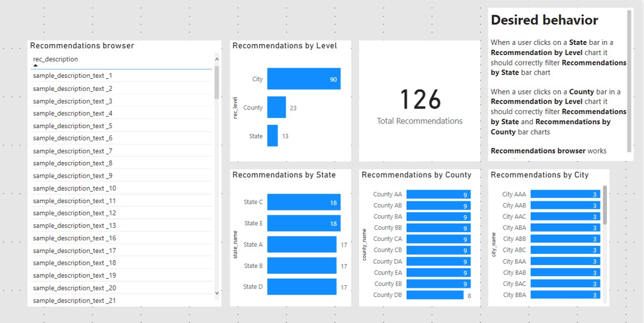This screenshot has width=644, height=323.
Task: Select the City BAB bar
Action: 565,273
